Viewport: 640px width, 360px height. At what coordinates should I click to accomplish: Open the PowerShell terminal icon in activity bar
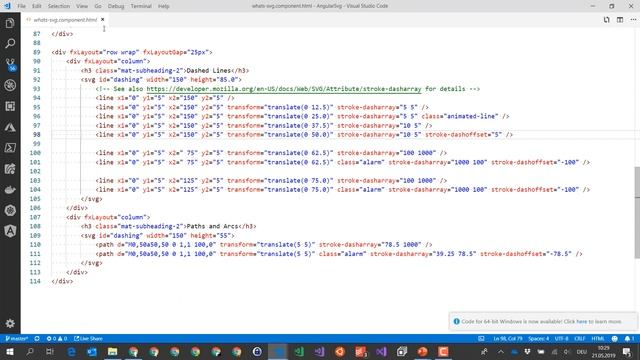click(10, 148)
